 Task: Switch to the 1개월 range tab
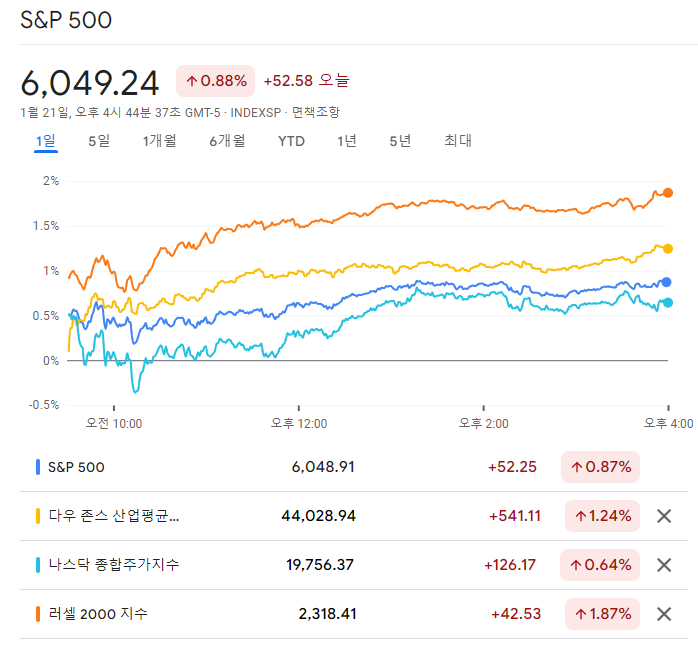pyautogui.click(x=159, y=141)
